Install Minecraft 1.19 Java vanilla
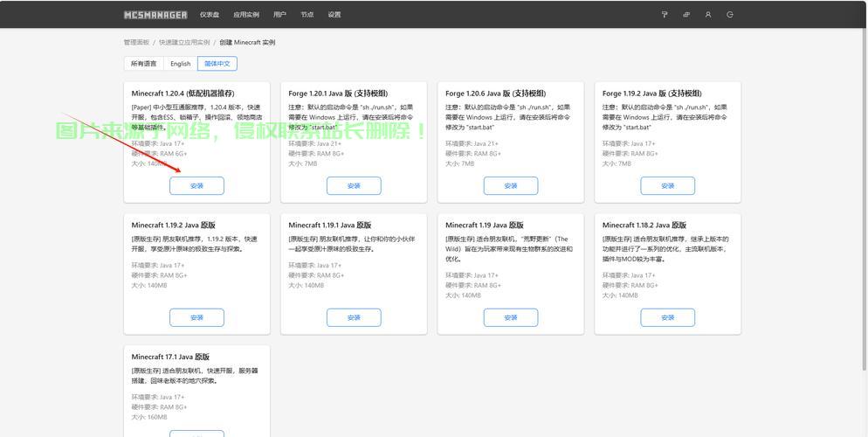Screen dimensions: 868x437 510,318
